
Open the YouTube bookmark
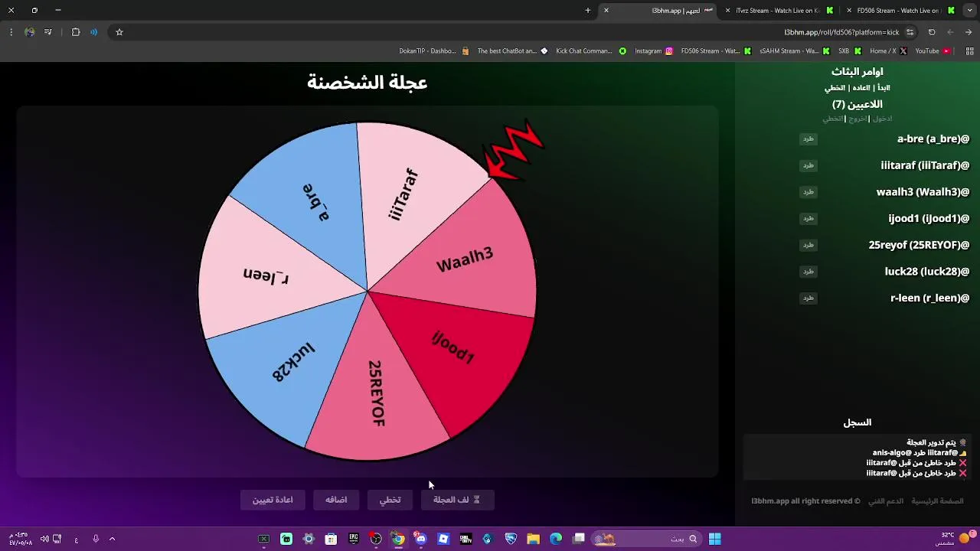(x=933, y=51)
